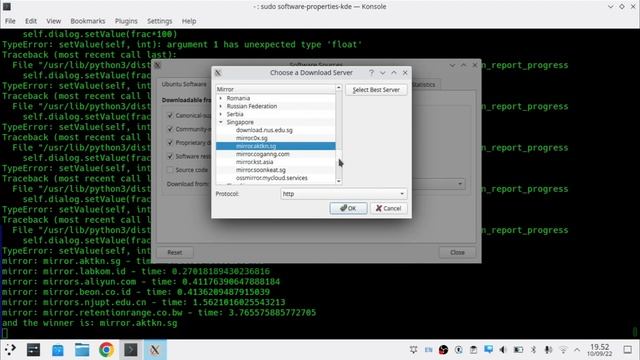This screenshot has width=640, height=360.
Task: Click the show desktop icon
Action: [628, 350]
